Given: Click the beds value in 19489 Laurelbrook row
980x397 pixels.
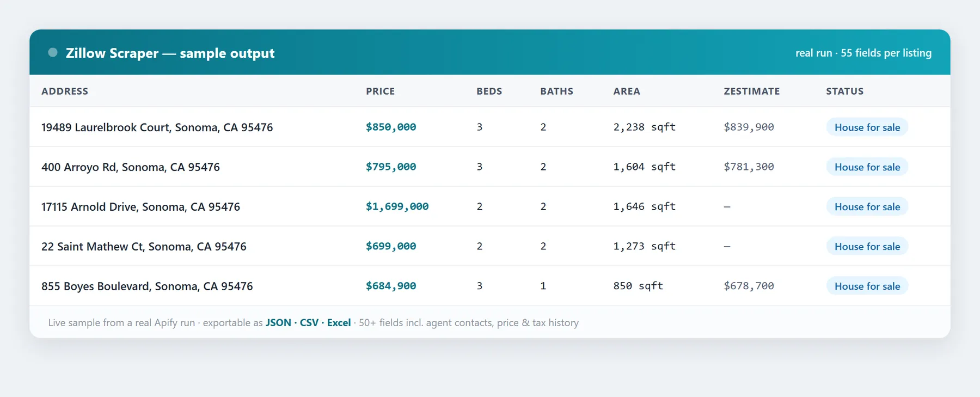Looking at the screenshot, I should coord(480,127).
